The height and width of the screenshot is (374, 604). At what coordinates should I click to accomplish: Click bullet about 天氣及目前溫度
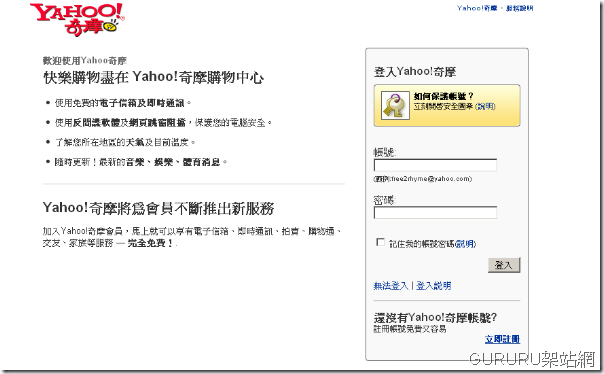[125, 142]
